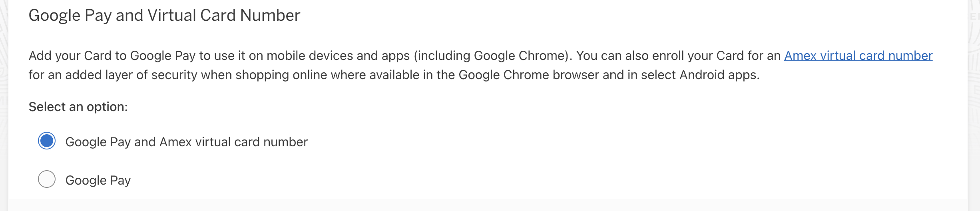The image size is (980, 211).
Task: Choose the Google Pay only radio button
Action: [x=47, y=179]
